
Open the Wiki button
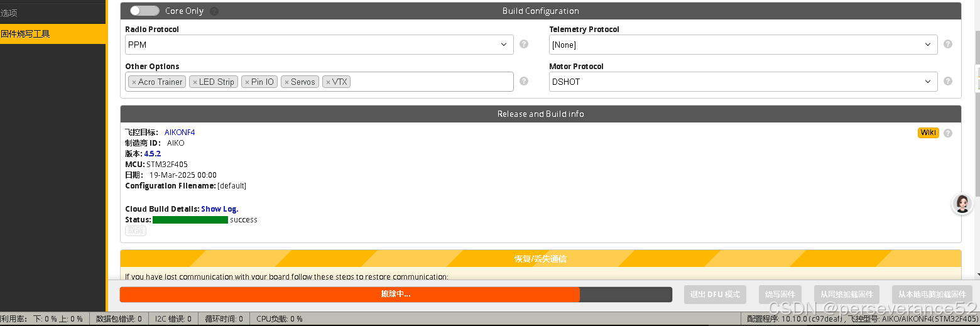[x=928, y=133]
